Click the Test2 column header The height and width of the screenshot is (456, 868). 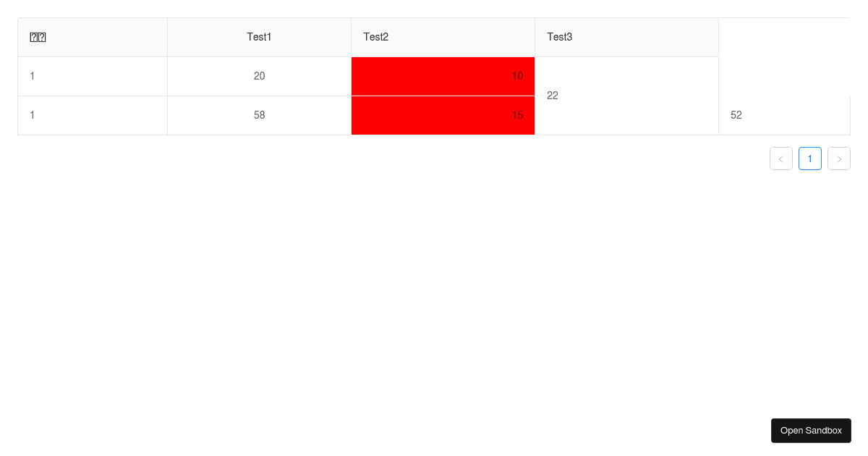click(x=443, y=37)
